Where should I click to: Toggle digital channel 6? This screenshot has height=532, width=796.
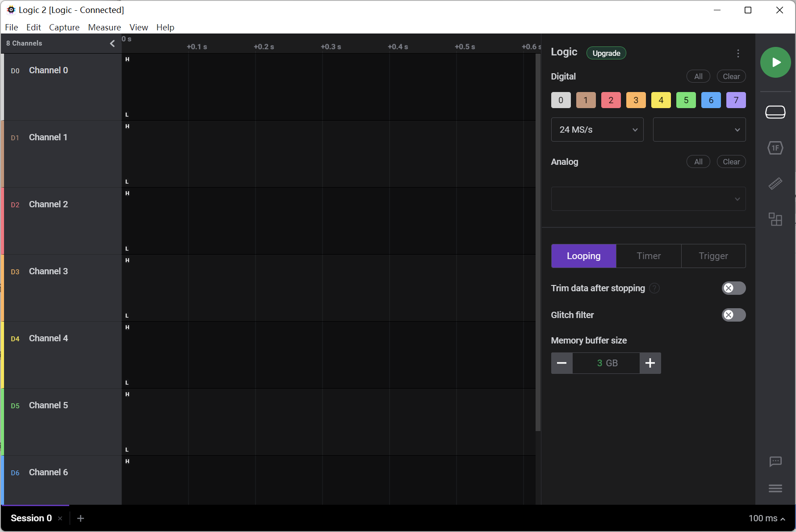pos(711,100)
